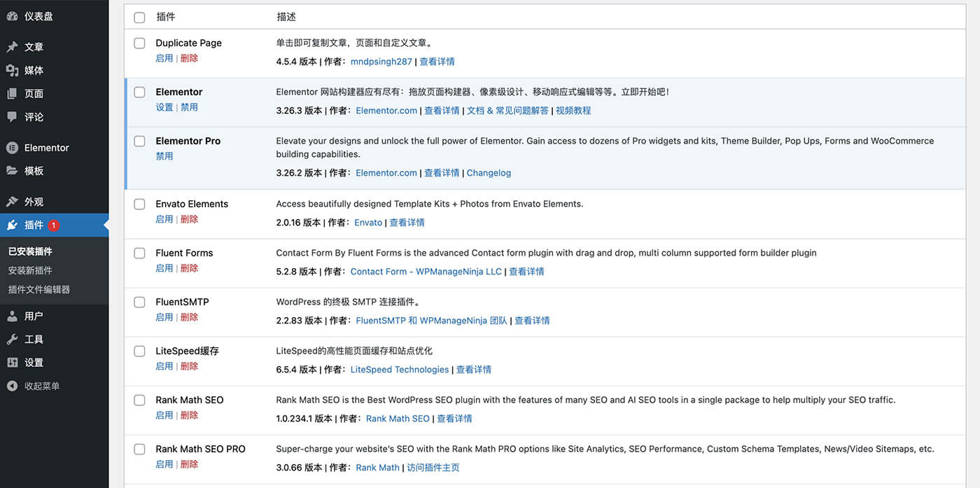Check the Rank Math SEO plugin checkbox
This screenshot has height=488, width=980.
(x=139, y=400)
